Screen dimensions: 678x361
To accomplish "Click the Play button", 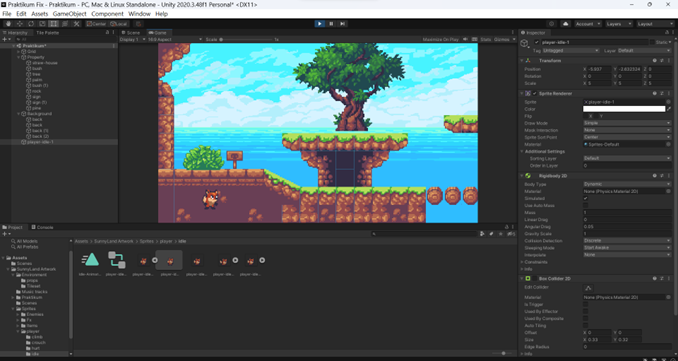I will pos(320,24).
